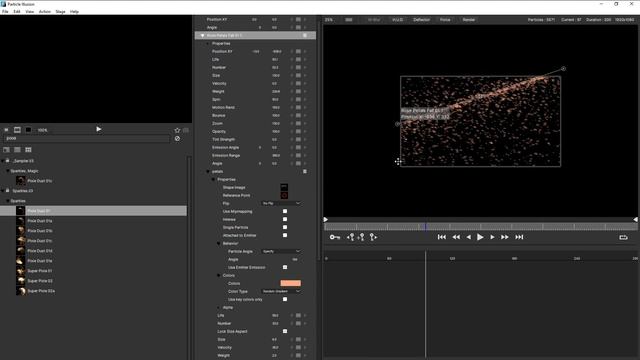Open the Edit menu
The height and width of the screenshot is (360, 640).
point(17,11)
